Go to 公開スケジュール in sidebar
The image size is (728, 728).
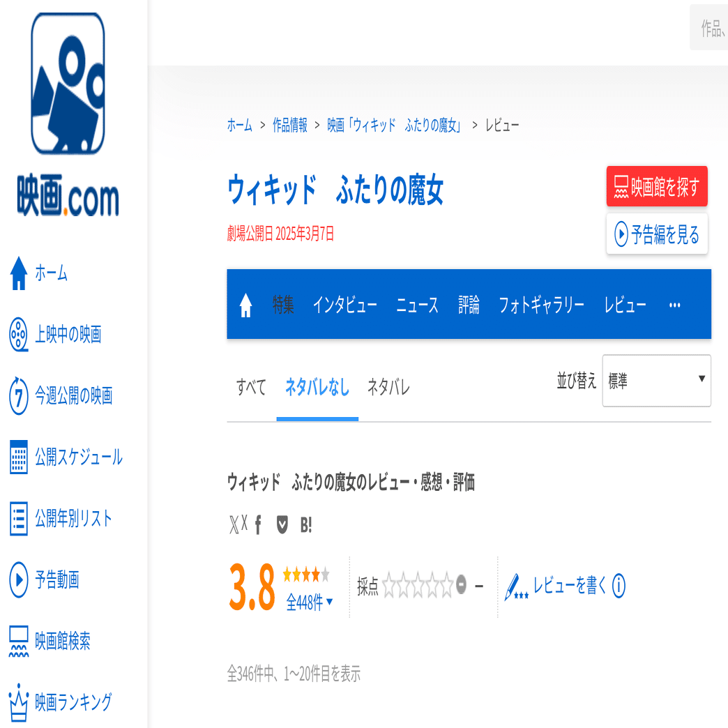79,457
